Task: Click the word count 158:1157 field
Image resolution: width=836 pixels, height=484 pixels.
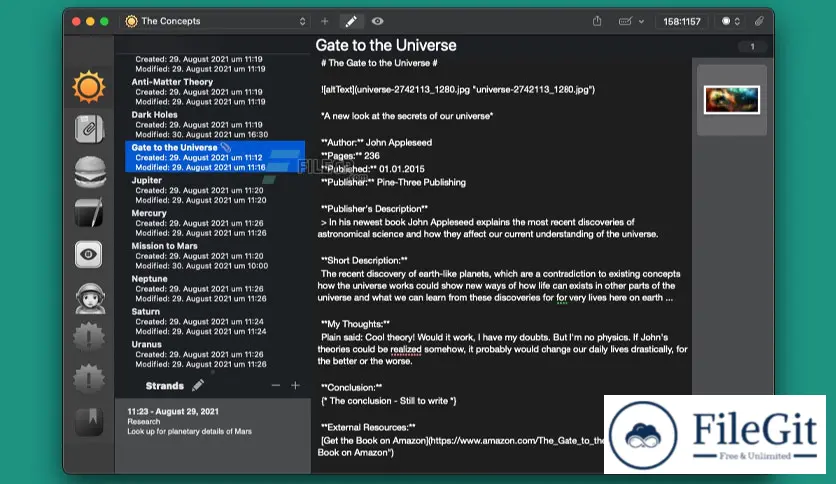Action: (x=681, y=21)
